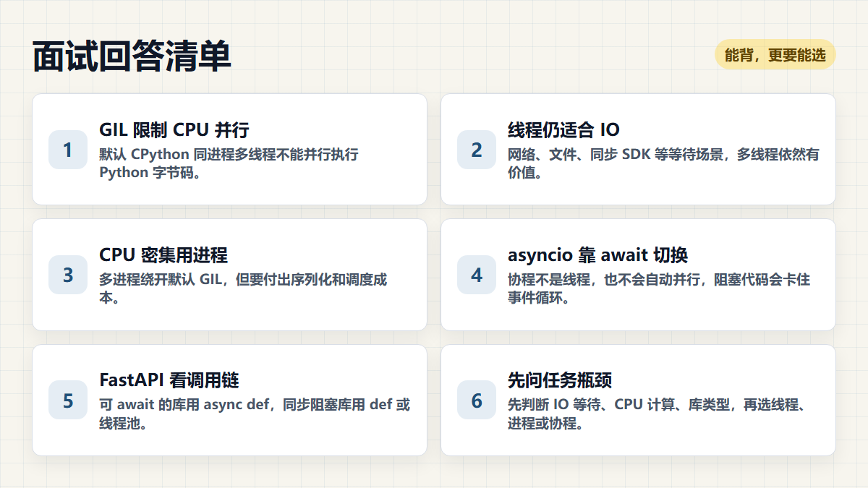Screen dimensions: 868x488
Task: Click the yellow '能背，更要能选' tag
Action: coord(775,55)
